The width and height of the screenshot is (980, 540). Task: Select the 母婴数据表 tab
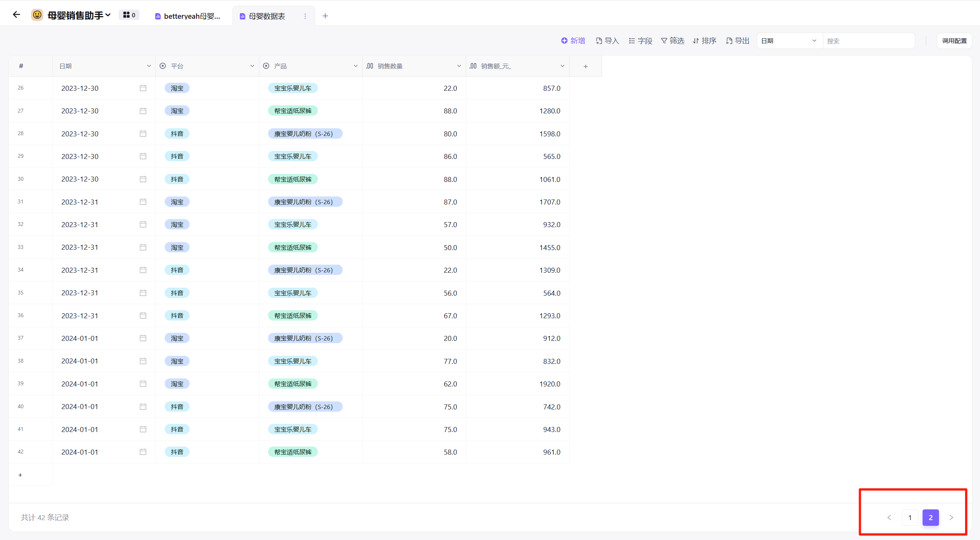[266, 16]
